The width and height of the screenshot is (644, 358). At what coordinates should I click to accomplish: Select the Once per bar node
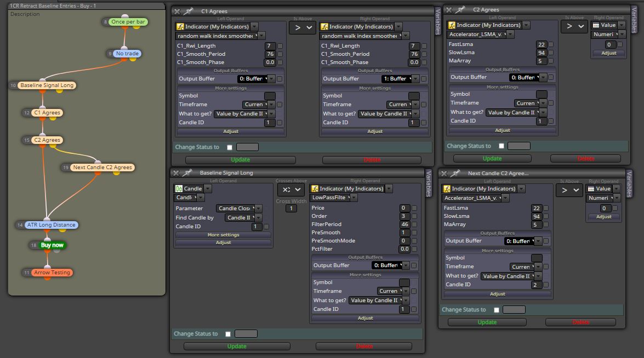(x=128, y=22)
